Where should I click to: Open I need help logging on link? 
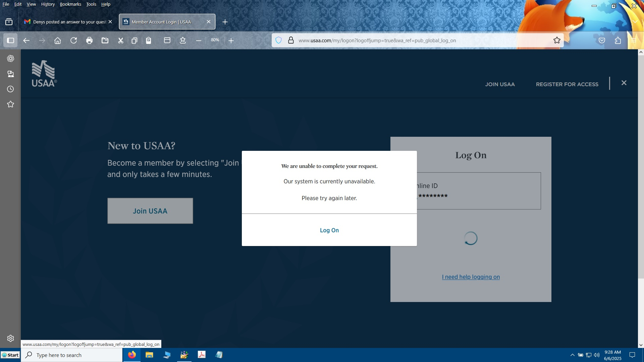point(471,277)
